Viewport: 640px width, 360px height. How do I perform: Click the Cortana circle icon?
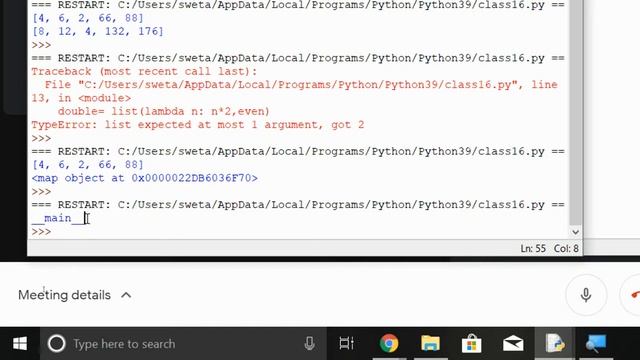56,344
